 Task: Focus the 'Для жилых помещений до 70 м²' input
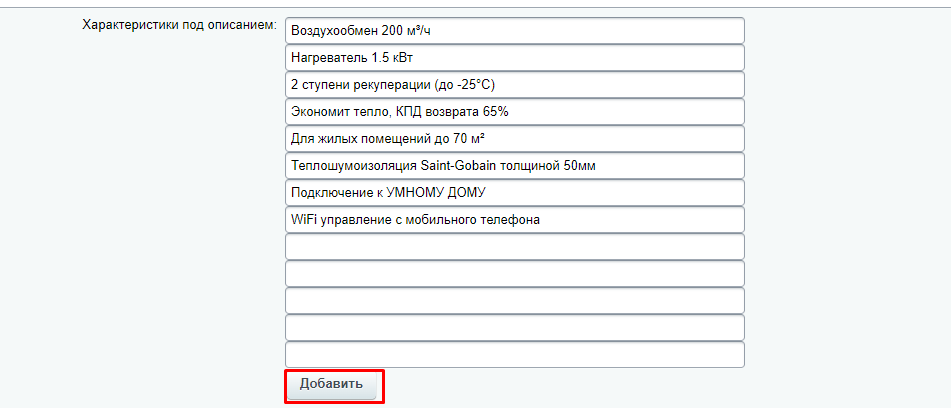click(x=514, y=139)
